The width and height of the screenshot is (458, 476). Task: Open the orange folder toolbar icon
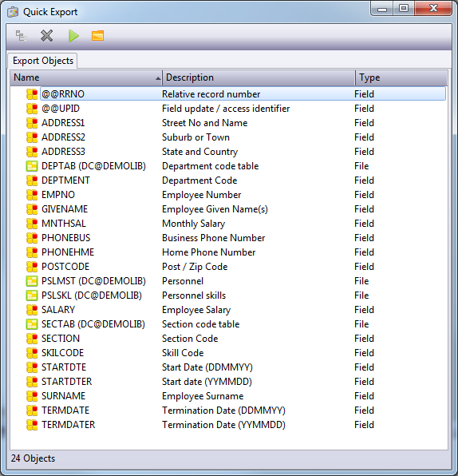point(97,36)
